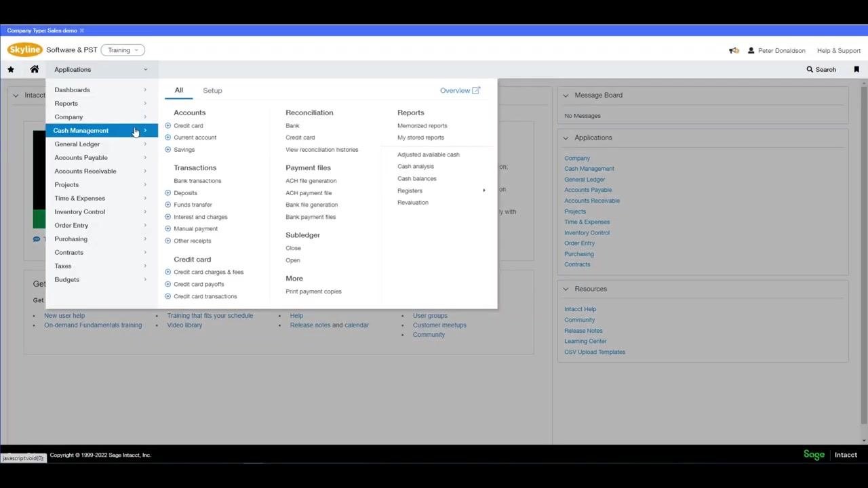Switch to the Setup tab
The width and height of the screenshot is (868, 488).
(212, 90)
